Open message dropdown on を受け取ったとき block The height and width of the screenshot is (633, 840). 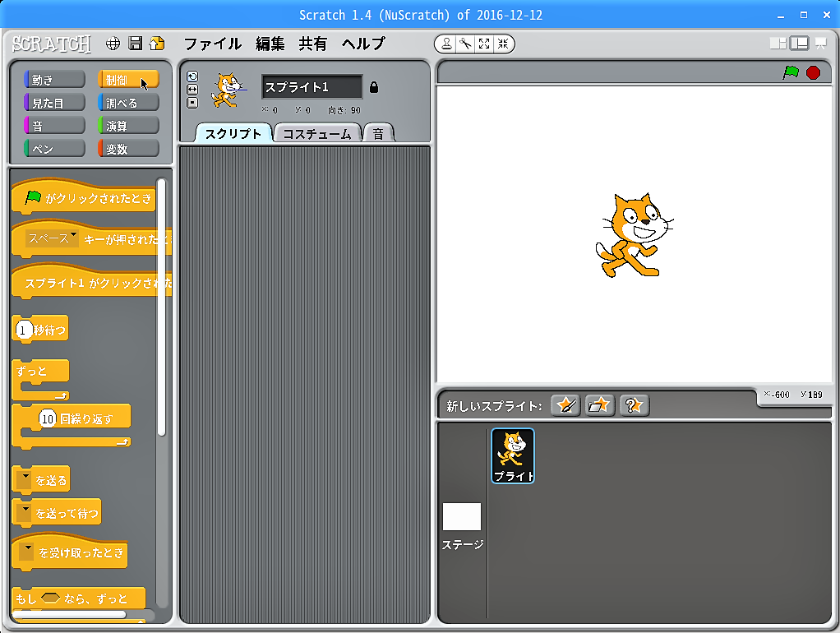(x=26, y=552)
